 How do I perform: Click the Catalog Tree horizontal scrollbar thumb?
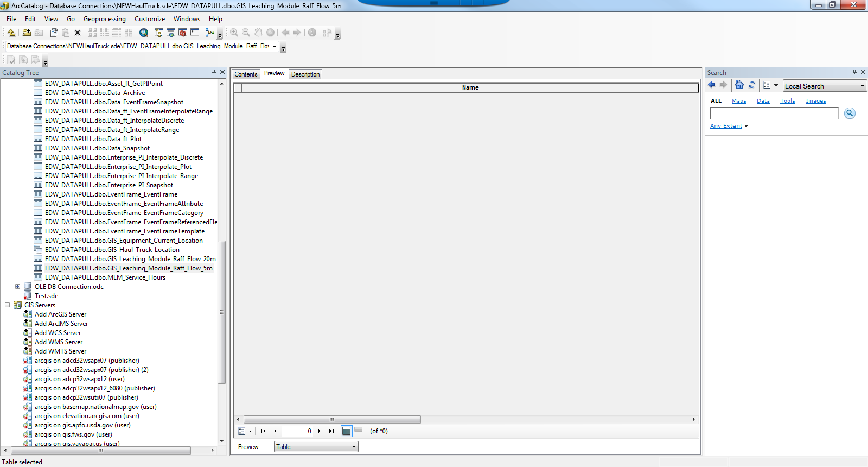point(100,451)
